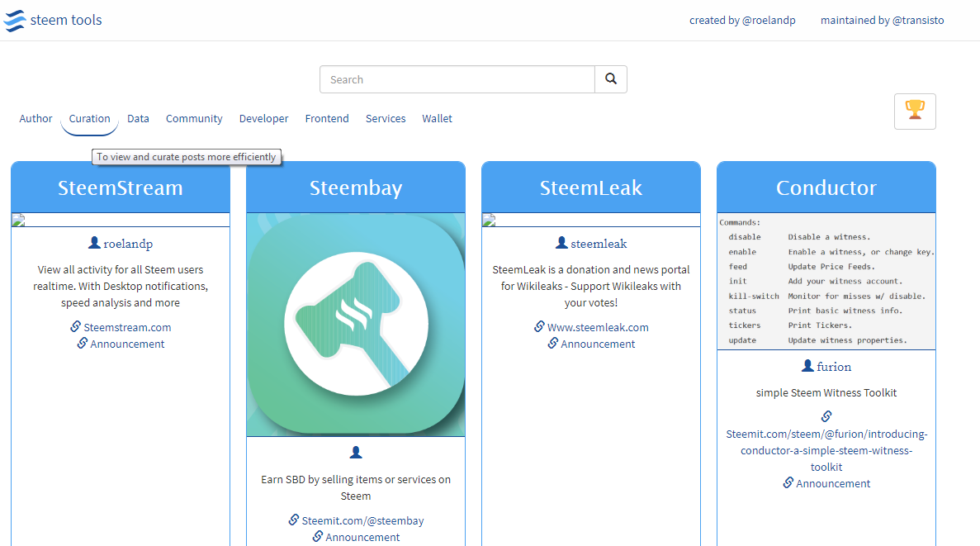980x546 pixels.
Task: Open created by @roelandp link
Action: tap(742, 21)
